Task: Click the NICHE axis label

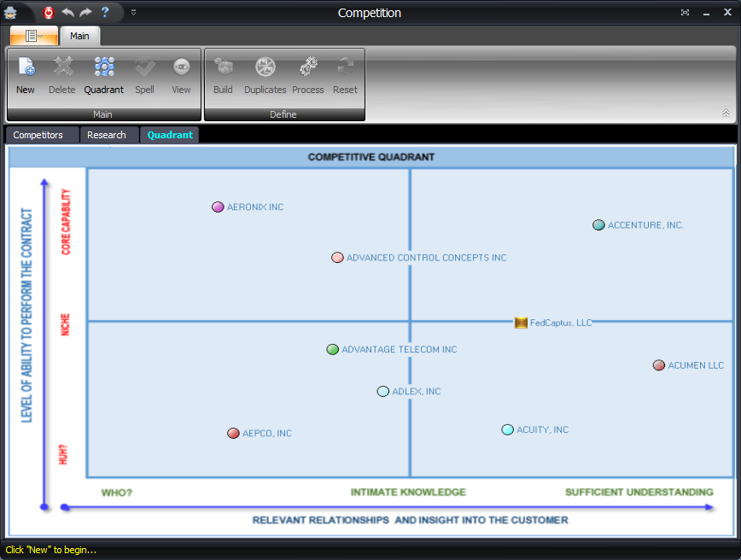Action: coord(65,324)
